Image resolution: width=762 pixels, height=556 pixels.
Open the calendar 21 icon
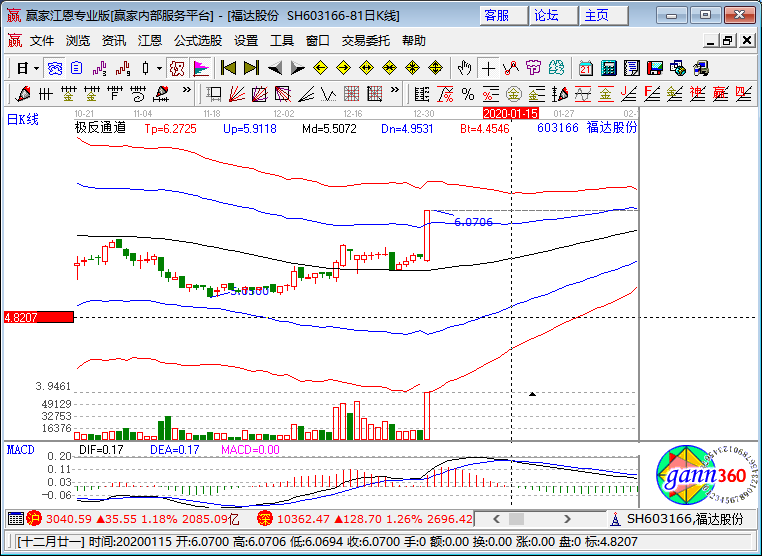(x=586, y=68)
